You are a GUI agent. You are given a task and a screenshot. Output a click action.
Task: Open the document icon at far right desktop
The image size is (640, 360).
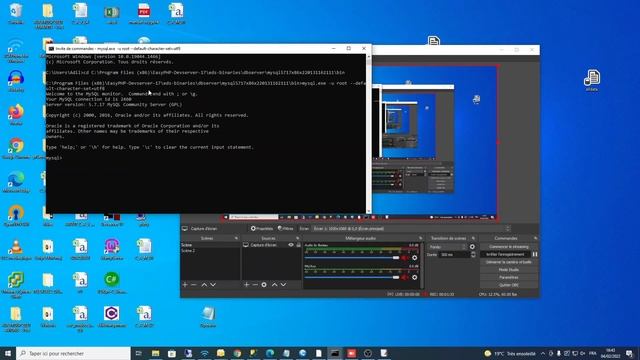coord(592,80)
